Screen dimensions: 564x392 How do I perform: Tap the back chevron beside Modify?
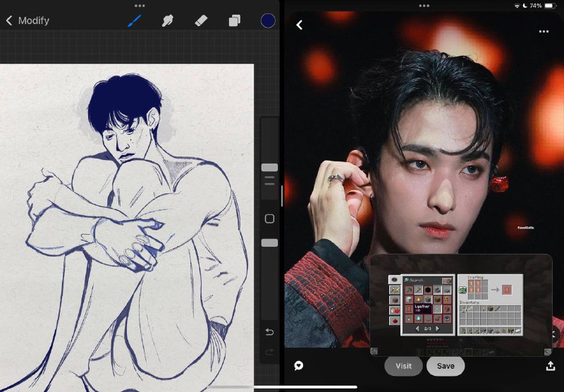[9, 20]
